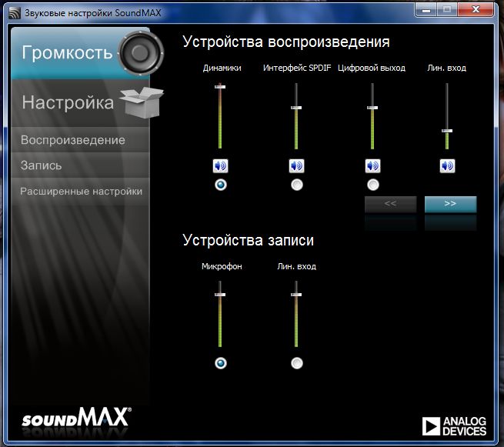This screenshot has width=504, height=447.
Task: Mute the Цифровой выход device
Action: (x=372, y=166)
